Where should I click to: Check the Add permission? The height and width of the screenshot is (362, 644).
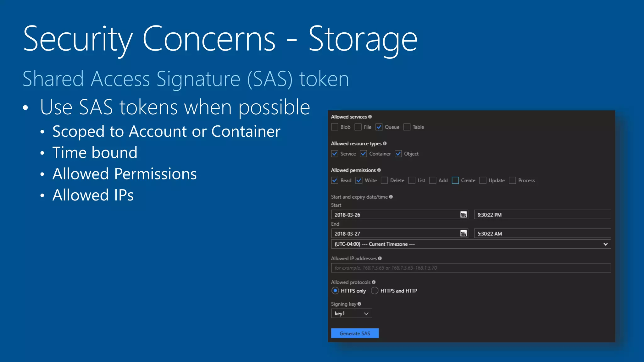point(433,180)
